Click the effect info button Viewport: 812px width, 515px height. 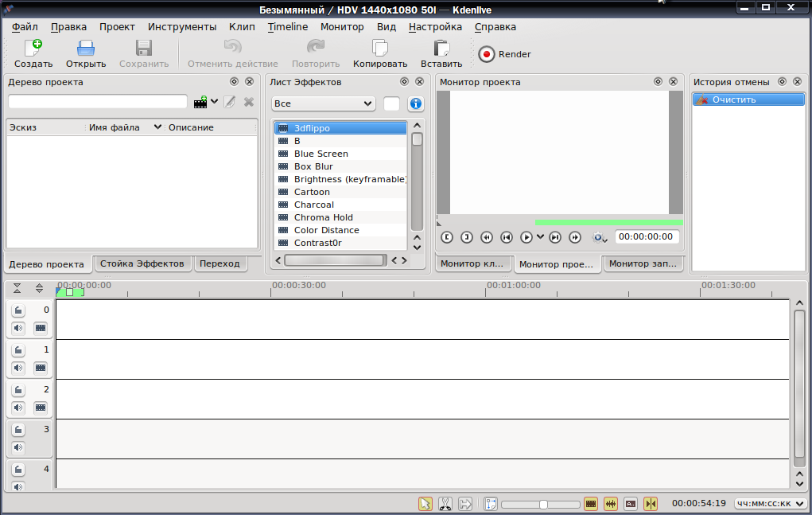click(x=415, y=103)
